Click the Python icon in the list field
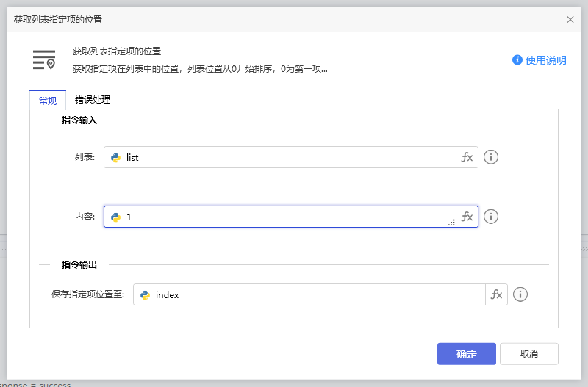Viewport: 588px width, 387px height. [115, 157]
